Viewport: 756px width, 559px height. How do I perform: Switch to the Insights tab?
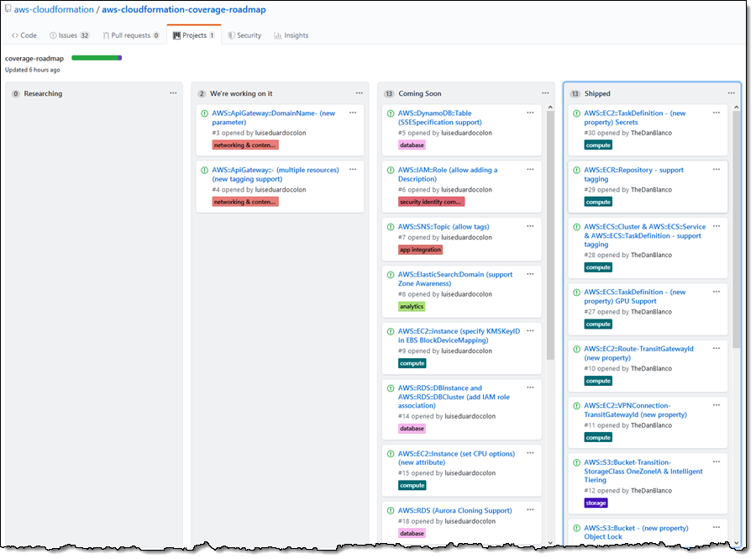coord(291,35)
